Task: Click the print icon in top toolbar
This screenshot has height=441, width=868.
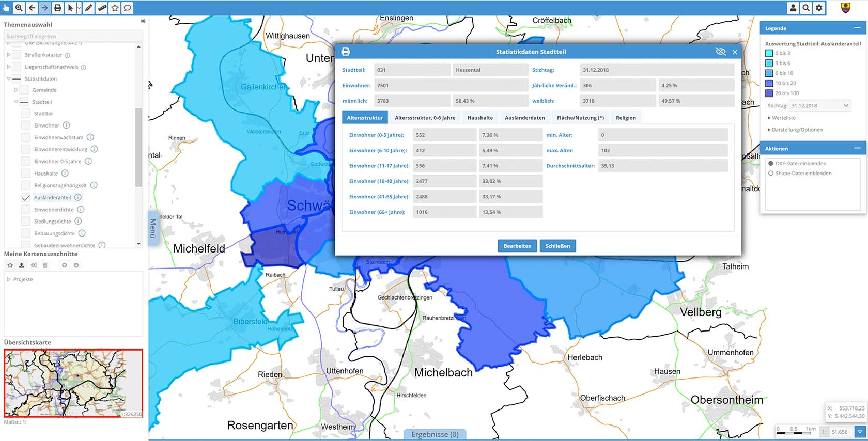Action: [58, 8]
